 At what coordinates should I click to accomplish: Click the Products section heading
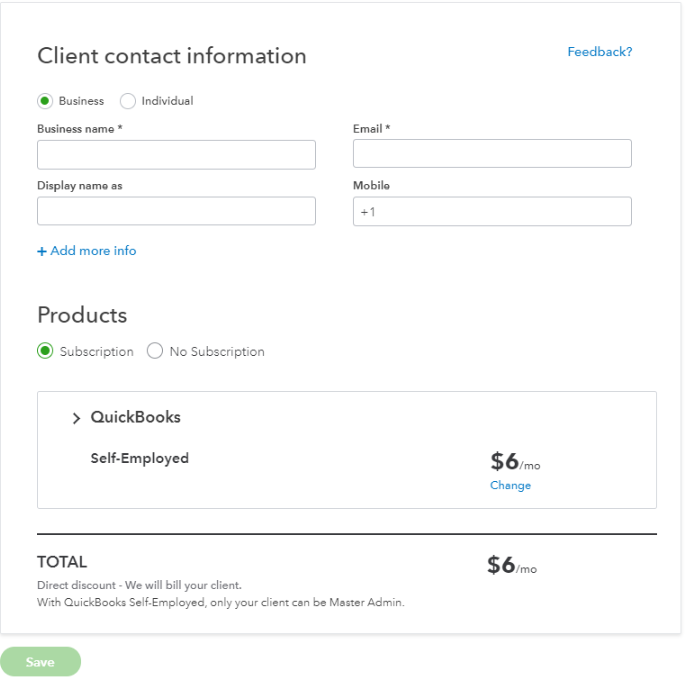(82, 316)
